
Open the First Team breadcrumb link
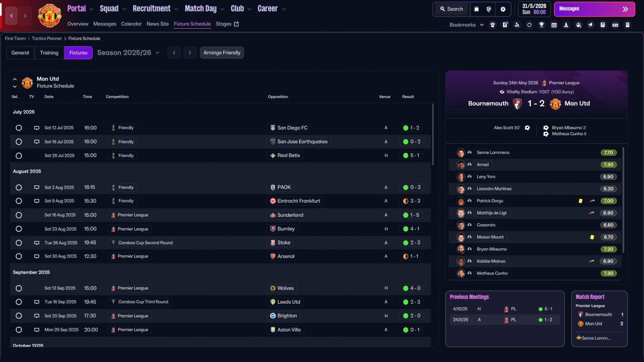(15, 38)
